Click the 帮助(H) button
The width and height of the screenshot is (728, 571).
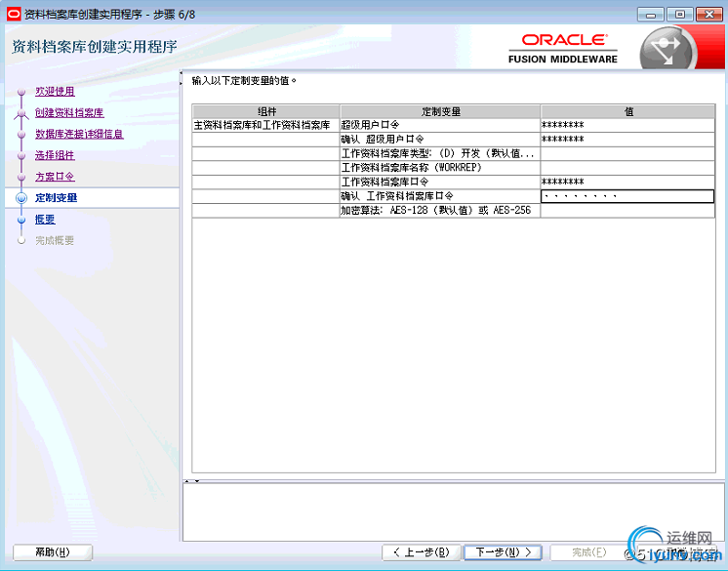pos(53,552)
